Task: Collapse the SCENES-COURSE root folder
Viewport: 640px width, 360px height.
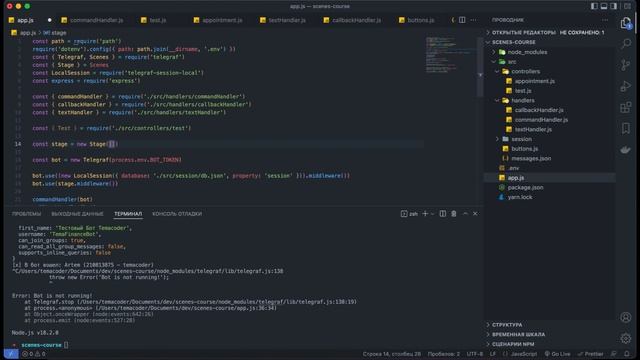Action: click(513, 42)
